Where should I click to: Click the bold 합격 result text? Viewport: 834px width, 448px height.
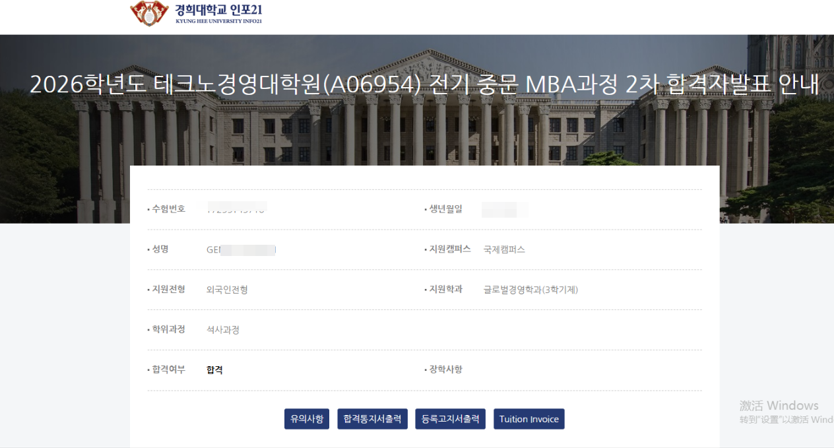[x=215, y=370]
